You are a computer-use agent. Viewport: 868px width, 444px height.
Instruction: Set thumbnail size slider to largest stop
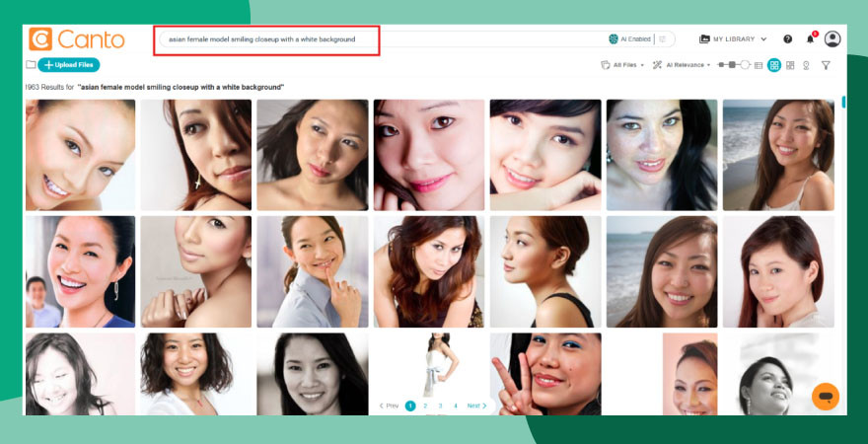pyautogui.click(x=745, y=65)
